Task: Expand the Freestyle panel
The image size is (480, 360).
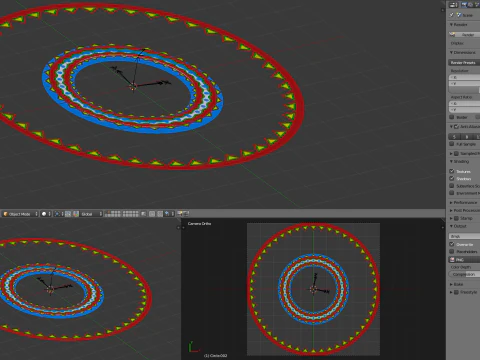Action: coord(451,292)
